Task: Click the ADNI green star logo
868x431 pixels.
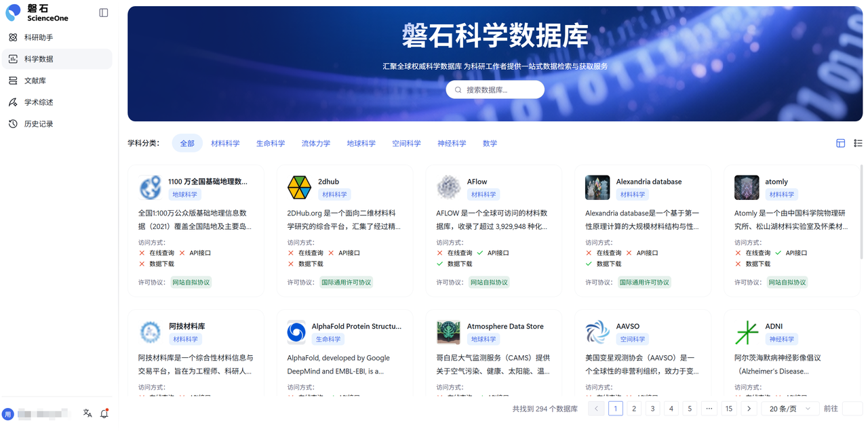Action: pos(747,332)
